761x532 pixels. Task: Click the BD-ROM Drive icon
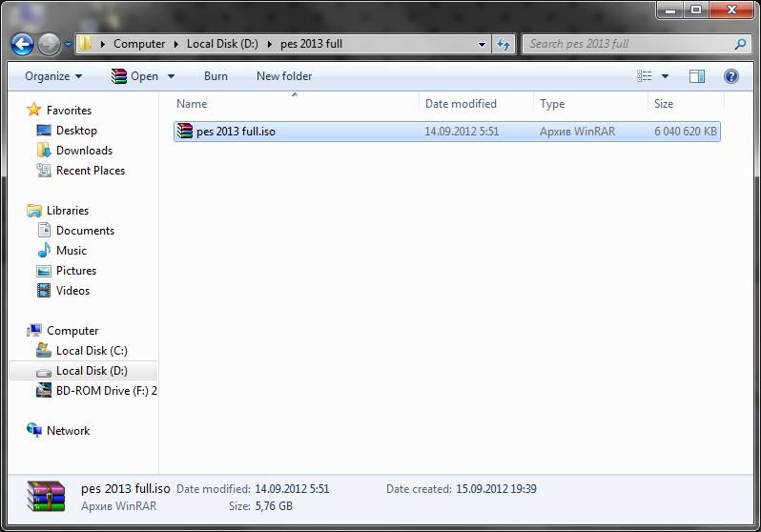[44, 390]
